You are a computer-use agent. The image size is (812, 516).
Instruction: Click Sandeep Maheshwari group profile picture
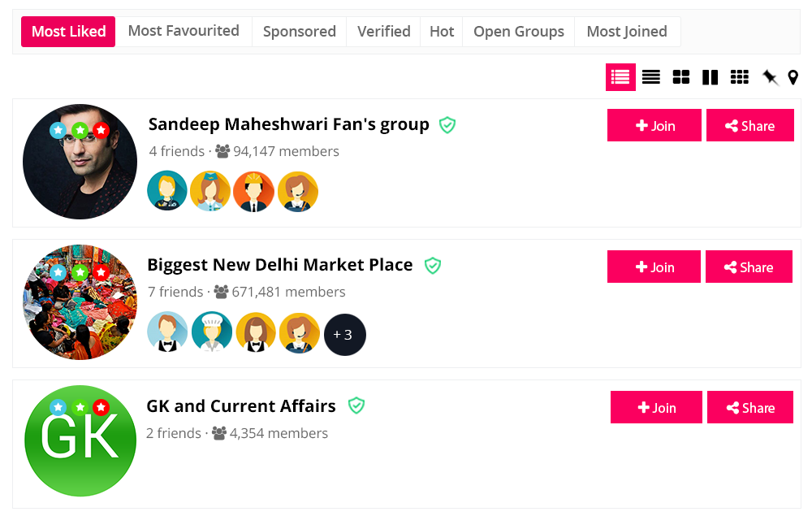80,162
